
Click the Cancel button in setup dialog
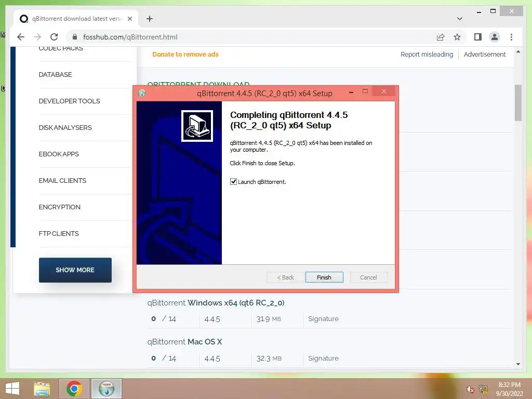coord(368,277)
